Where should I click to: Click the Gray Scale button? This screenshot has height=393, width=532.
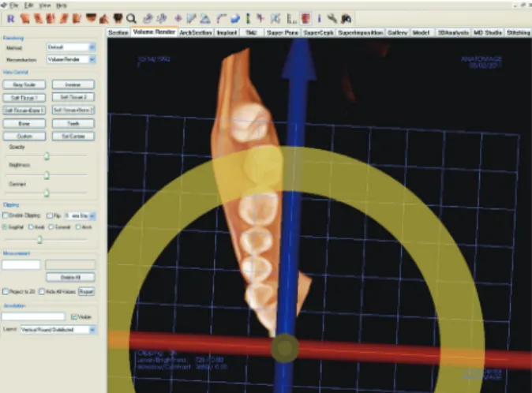(x=24, y=84)
